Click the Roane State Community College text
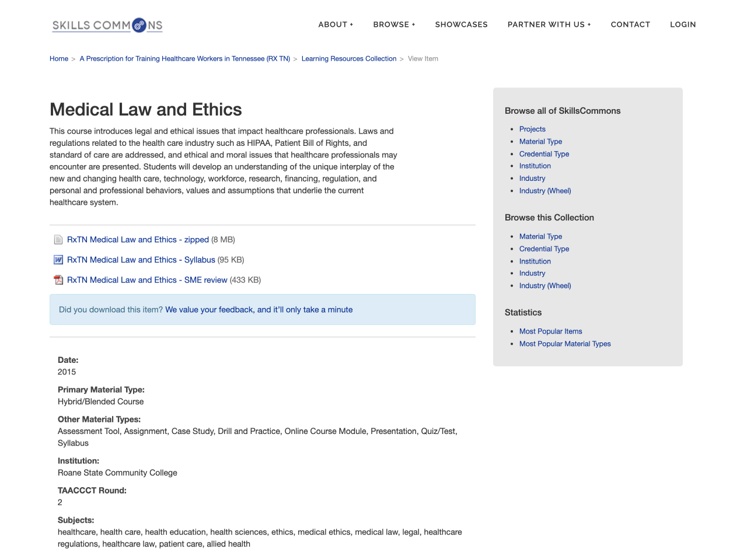747x560 pixels. 117,473
